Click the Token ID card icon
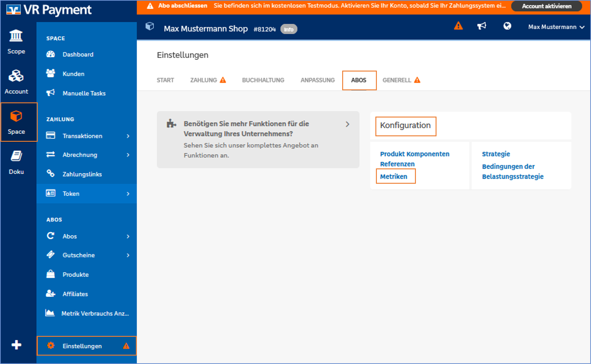 click(x=51, y=193)
